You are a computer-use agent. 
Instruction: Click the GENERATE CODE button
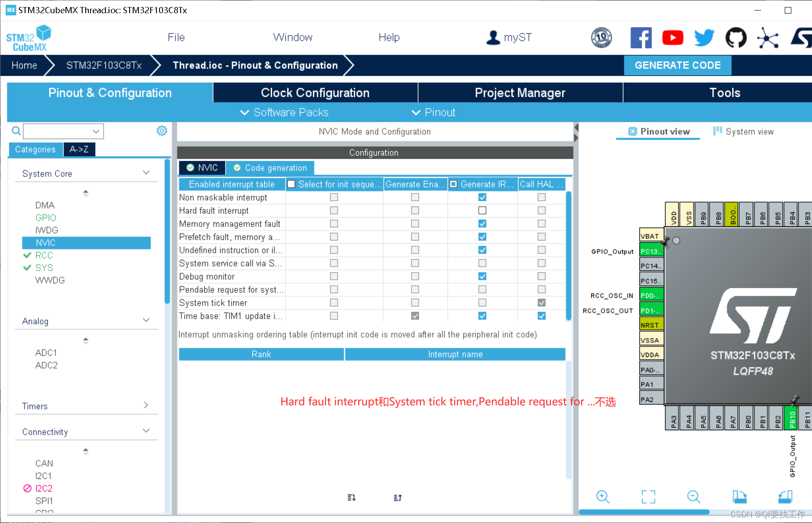678,65
